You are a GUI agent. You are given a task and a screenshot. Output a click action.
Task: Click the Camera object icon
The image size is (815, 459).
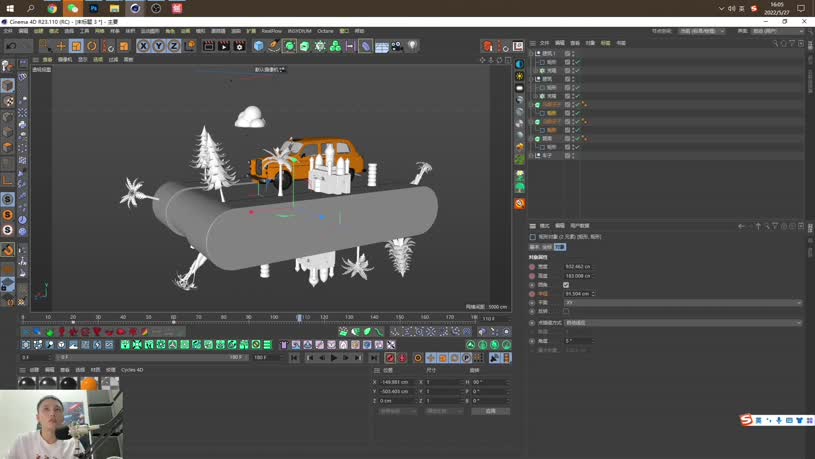point(397,46)
